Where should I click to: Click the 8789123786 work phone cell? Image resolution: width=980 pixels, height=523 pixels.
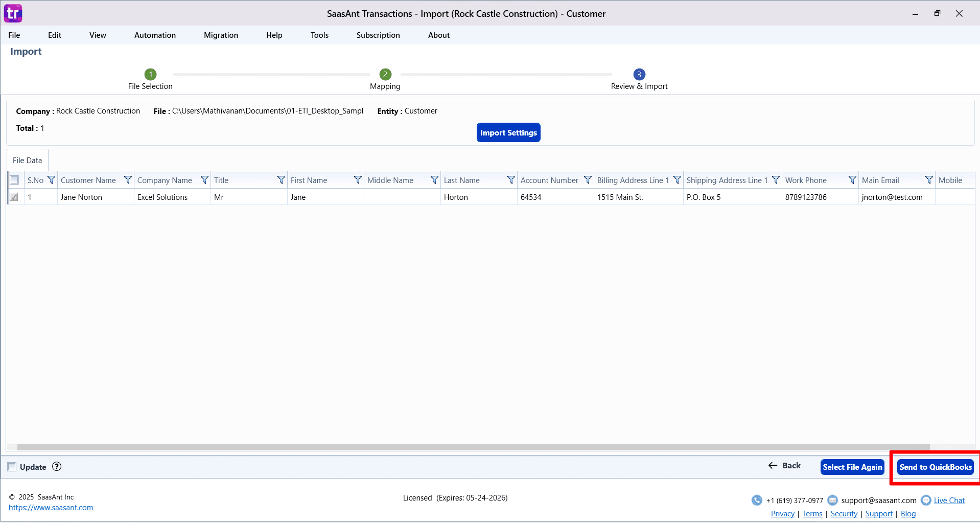click(820, 197)
